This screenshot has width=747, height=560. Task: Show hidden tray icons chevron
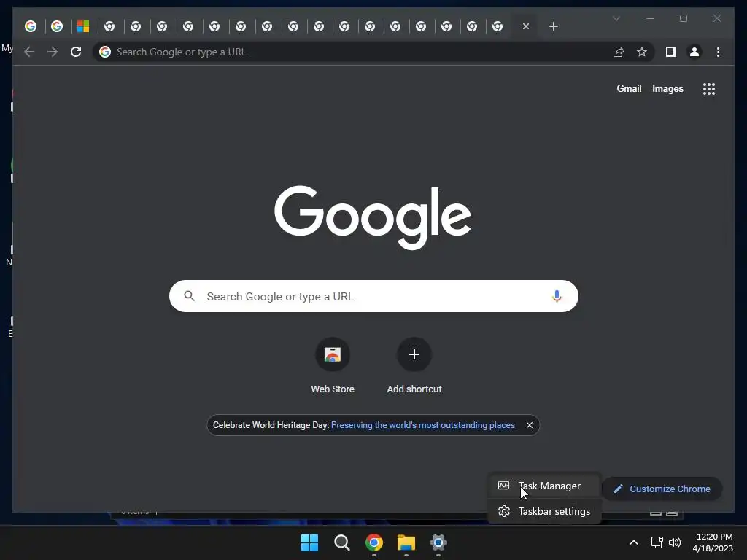(634, 542)
